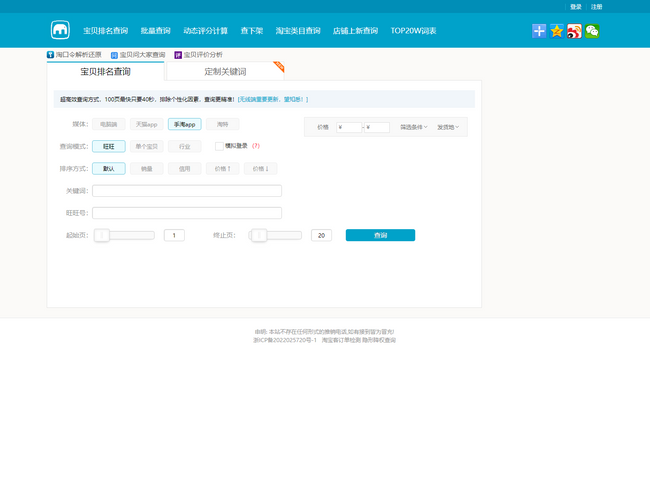Click the blue plus share icon
This screenshot has width=650, height=500.
(540, 31)
